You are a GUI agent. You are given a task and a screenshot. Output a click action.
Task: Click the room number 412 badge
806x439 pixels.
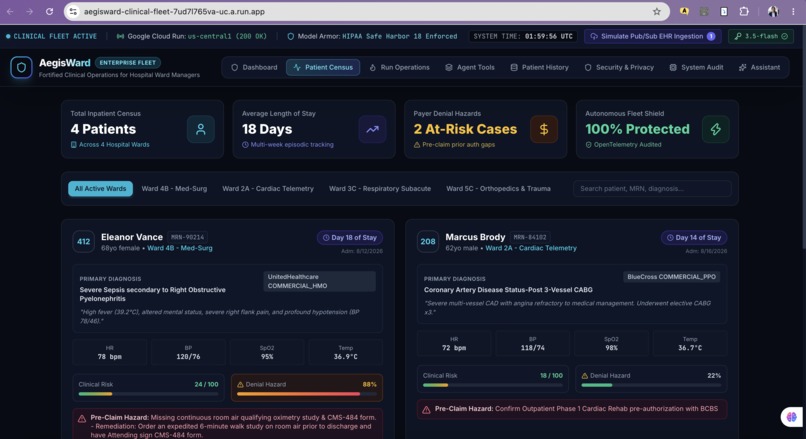83,242
